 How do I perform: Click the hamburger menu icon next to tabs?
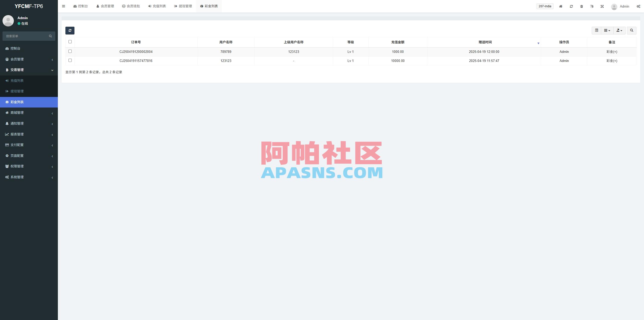tap(63, 6)
